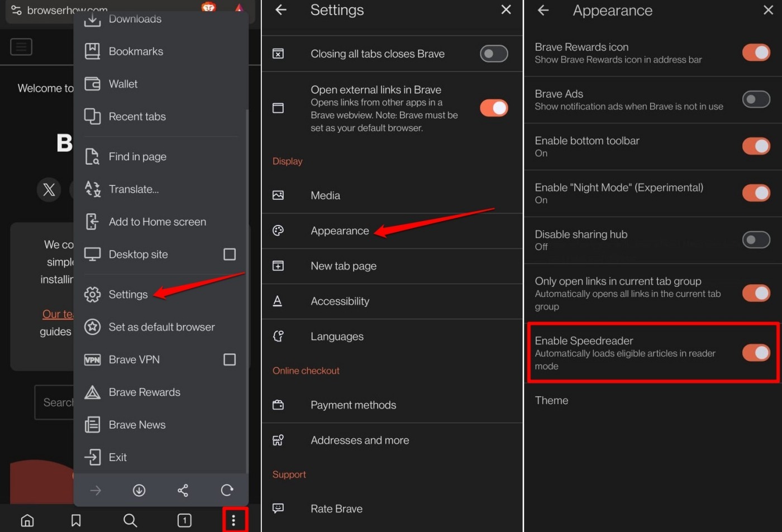The image size is (782, 532).
Task: Open the Theme setting
Action: [652, 400]
